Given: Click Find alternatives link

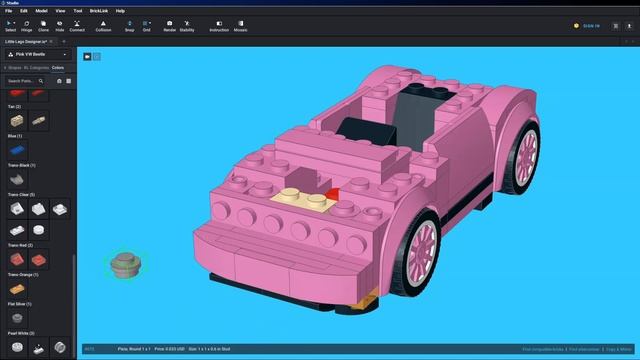Looking at the screenshot, I should tap(584, 349).
